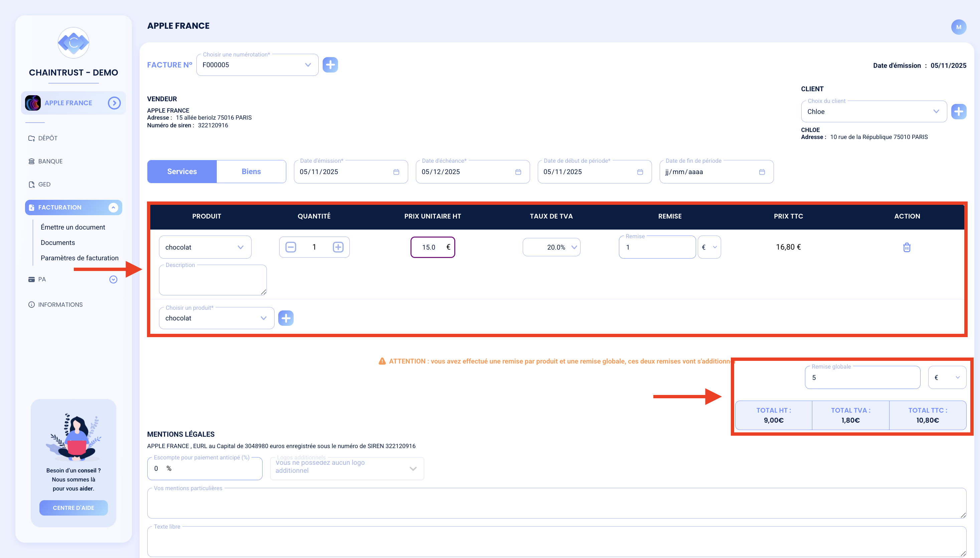
Task: Increase quantity with plus button
Action: click(x=338, y=247)
